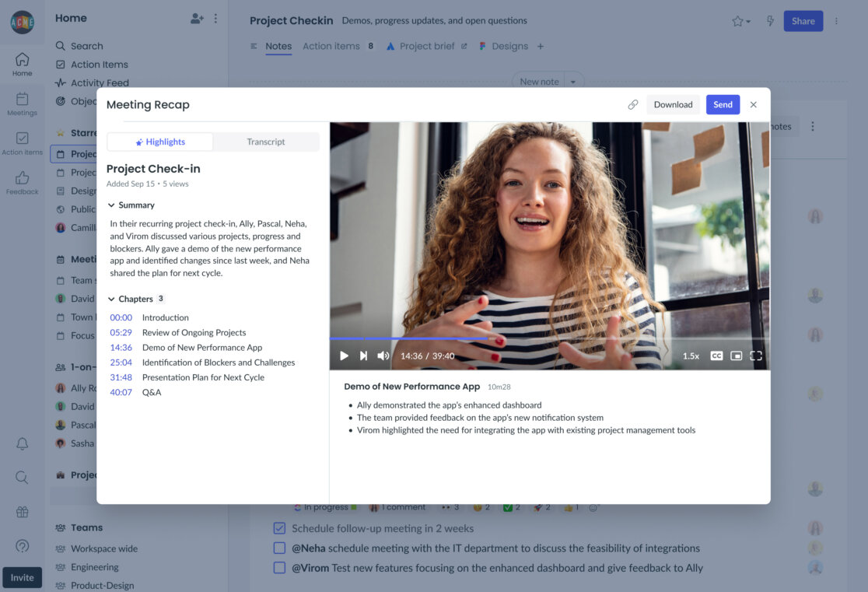Open Feedback in the left rail
The height and width of the screenshot is (592, 868).
tap(22, 184)
